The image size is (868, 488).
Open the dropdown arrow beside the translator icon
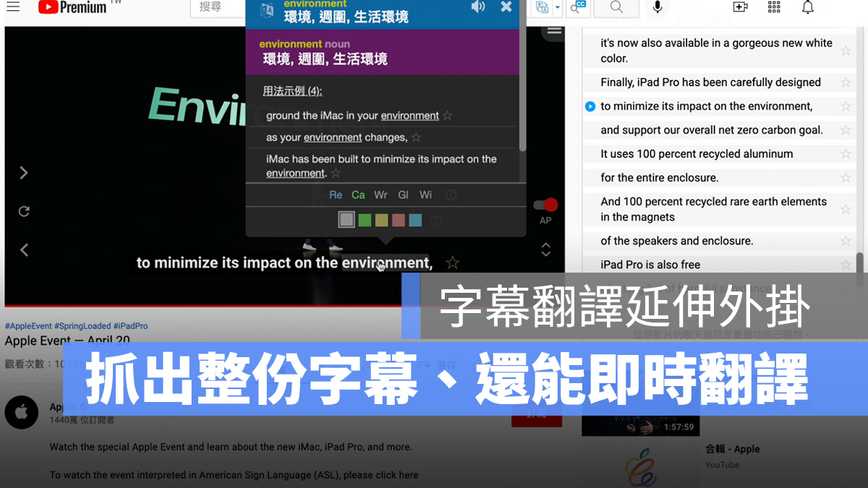coord(557,8)
